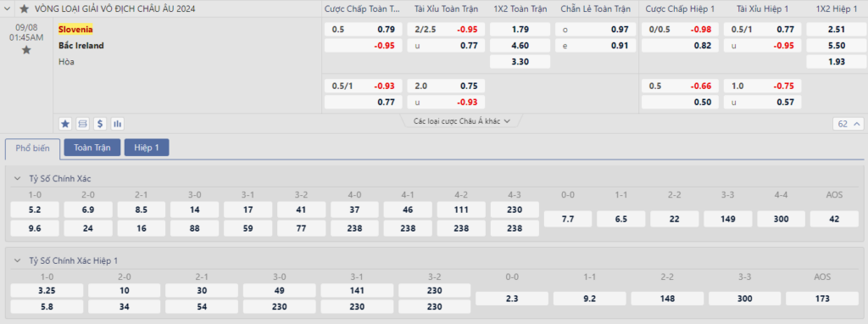Screen dimensions: 868x324
Task: Switch to the "Toàn Trận" tab
Action: (92, 148)
